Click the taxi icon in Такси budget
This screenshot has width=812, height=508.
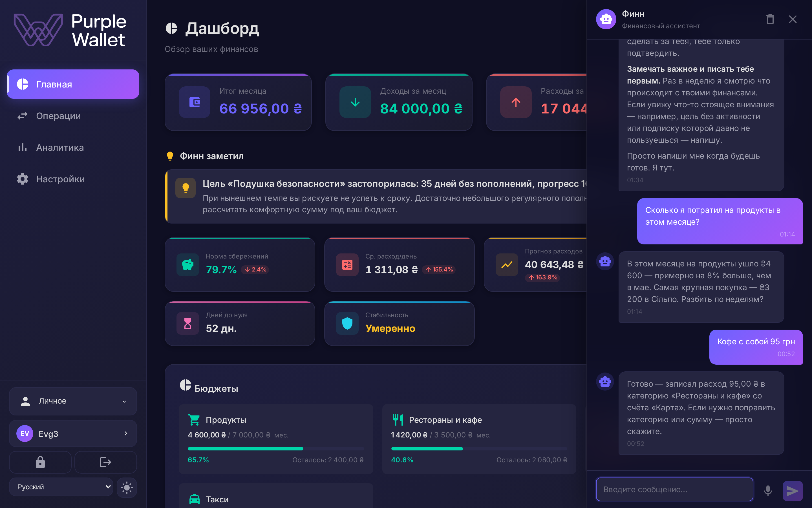tap(194, 499)
